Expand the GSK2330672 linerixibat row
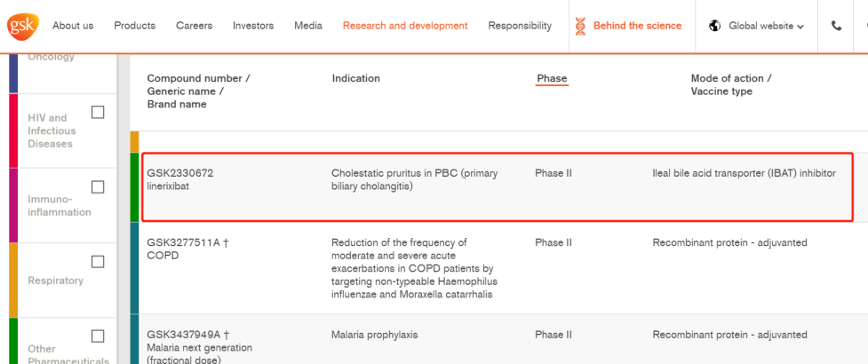This screenshot has height=364, width=868. click(x=498, y=187)
